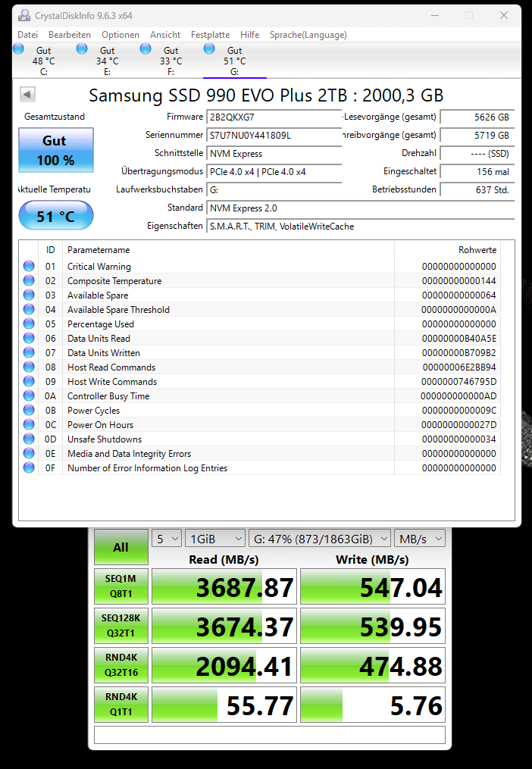Click status orb for Data Units Written
532x769 pixels.
tap(29, 352)
